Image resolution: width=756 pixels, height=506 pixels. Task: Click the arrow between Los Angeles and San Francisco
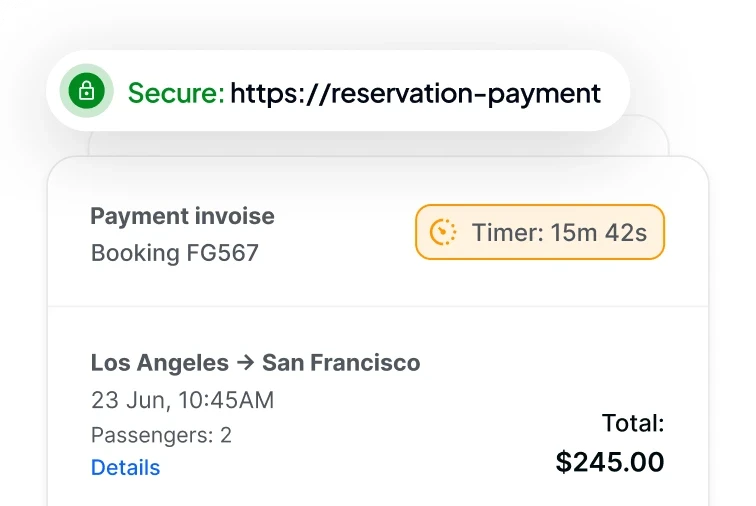coord(246,362)
